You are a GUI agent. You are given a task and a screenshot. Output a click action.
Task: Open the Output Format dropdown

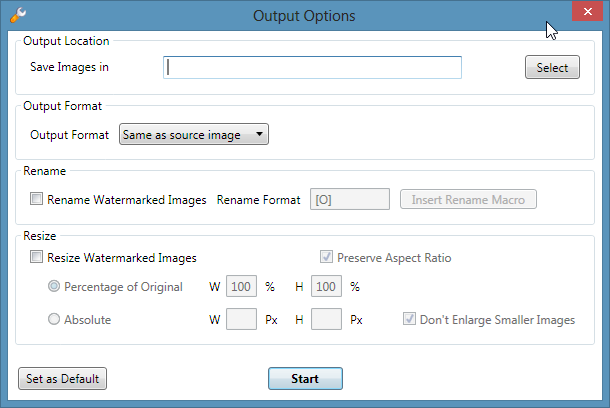point(193,134)
